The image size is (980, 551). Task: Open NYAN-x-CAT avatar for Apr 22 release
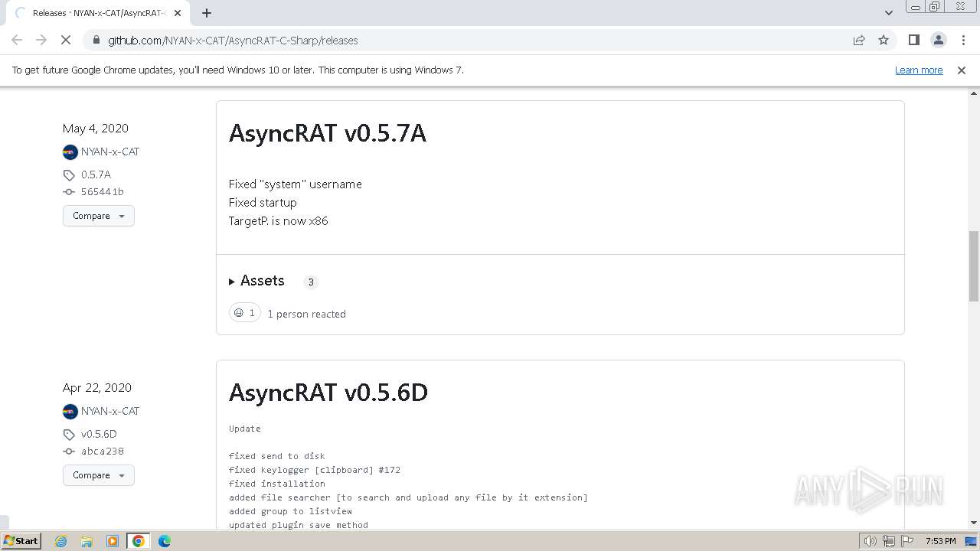tap(70, 412)
